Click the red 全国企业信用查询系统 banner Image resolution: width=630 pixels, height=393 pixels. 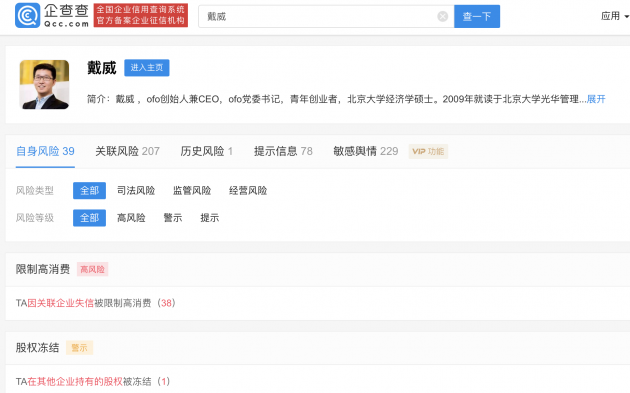tap(141, 15)
